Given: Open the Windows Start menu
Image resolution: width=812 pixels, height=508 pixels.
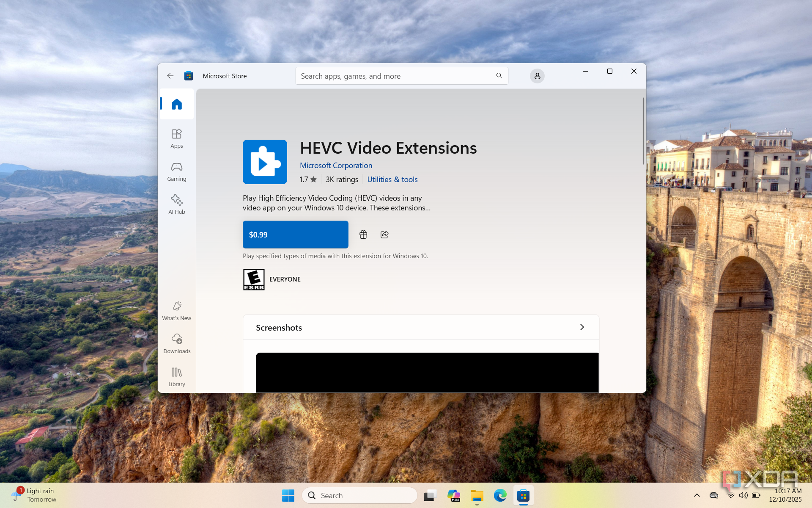Looking at the screenshot, I should (288, 495).
